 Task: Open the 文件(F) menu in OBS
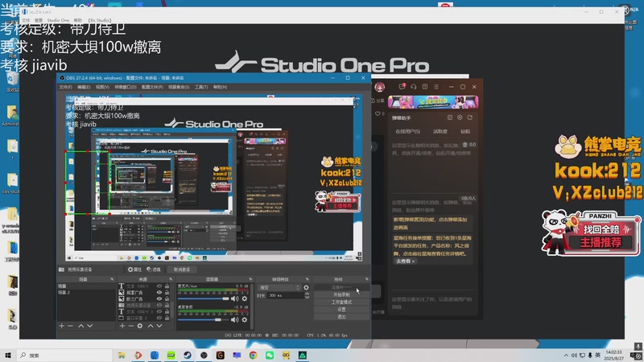pyautogui.click(x=65, y=87)
